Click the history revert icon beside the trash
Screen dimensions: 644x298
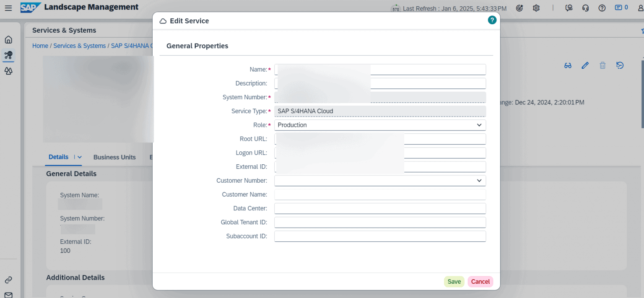point(620,65)
